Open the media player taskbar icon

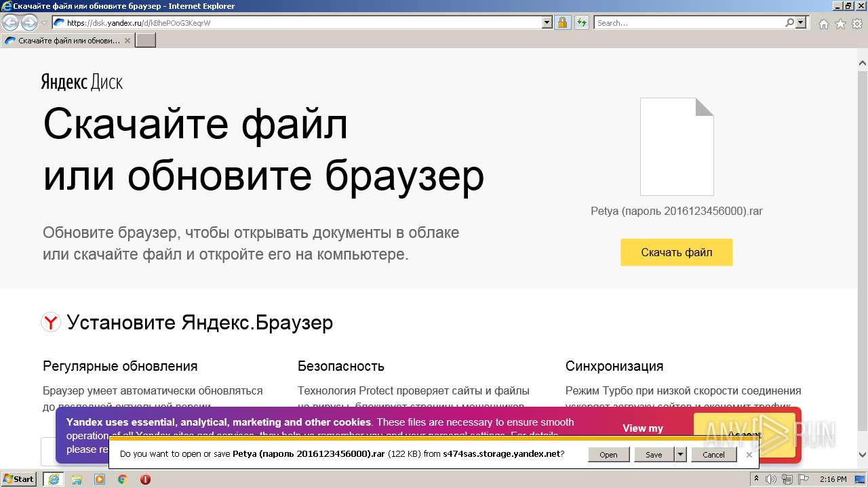pos(100,479)
